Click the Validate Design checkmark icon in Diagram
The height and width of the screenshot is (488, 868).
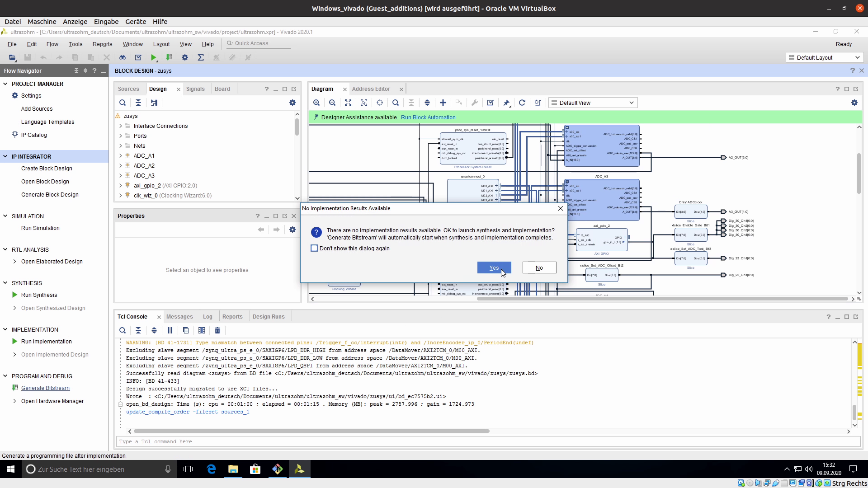click(x=491, y=103)
